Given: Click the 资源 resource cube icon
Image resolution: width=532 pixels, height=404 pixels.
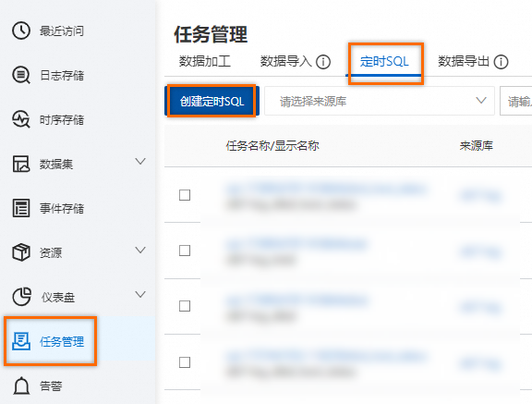Looking at the screenshot, I should [21, 252].
